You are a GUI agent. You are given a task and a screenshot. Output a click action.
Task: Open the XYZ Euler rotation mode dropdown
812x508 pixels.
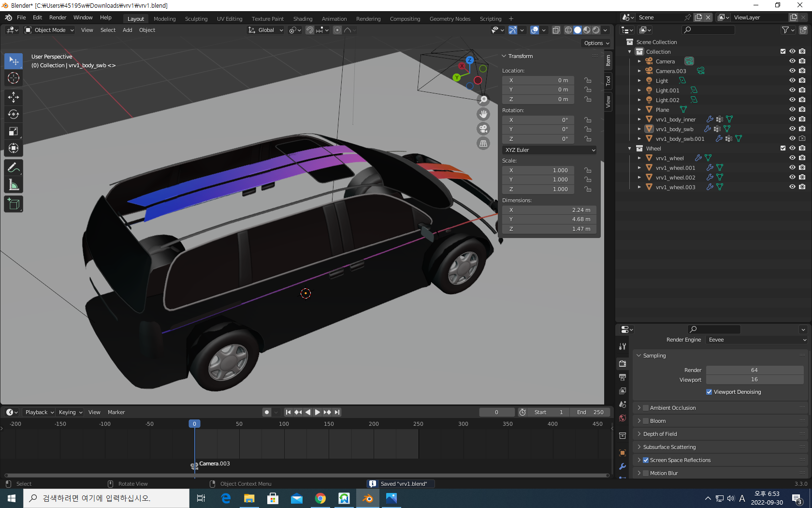(550, 150)
